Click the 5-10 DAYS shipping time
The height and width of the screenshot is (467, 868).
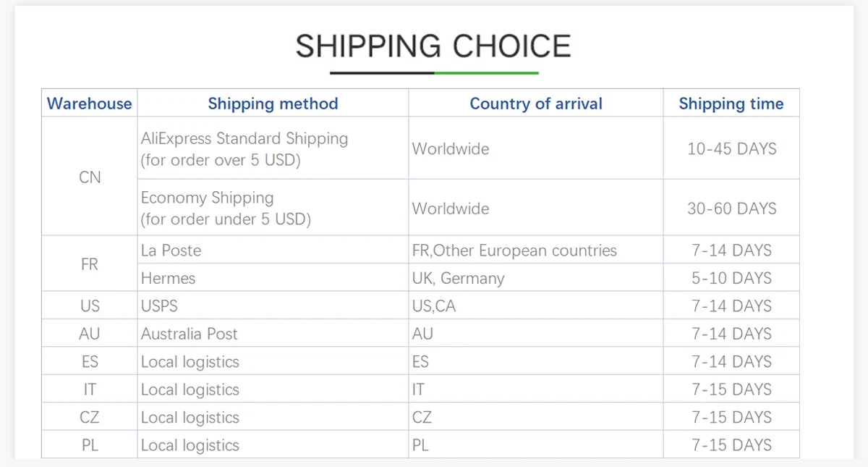[x=731, y=278]
